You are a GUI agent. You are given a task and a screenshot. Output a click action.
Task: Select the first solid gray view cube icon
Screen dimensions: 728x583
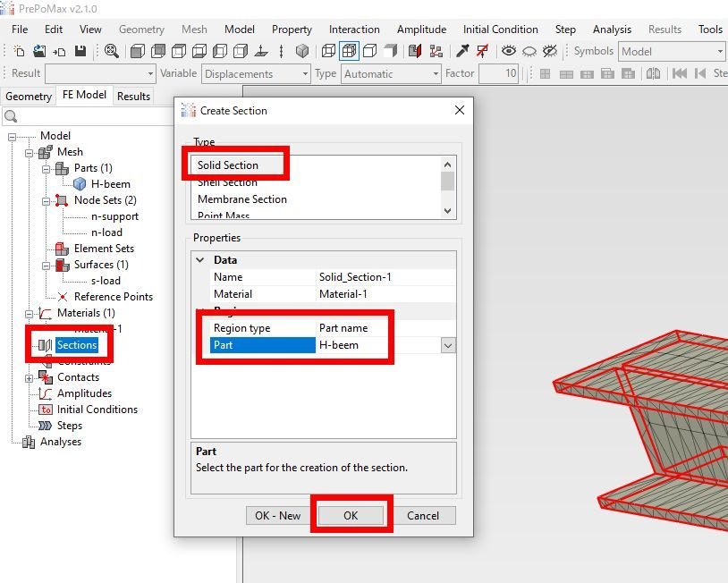[x=138, y=51]
